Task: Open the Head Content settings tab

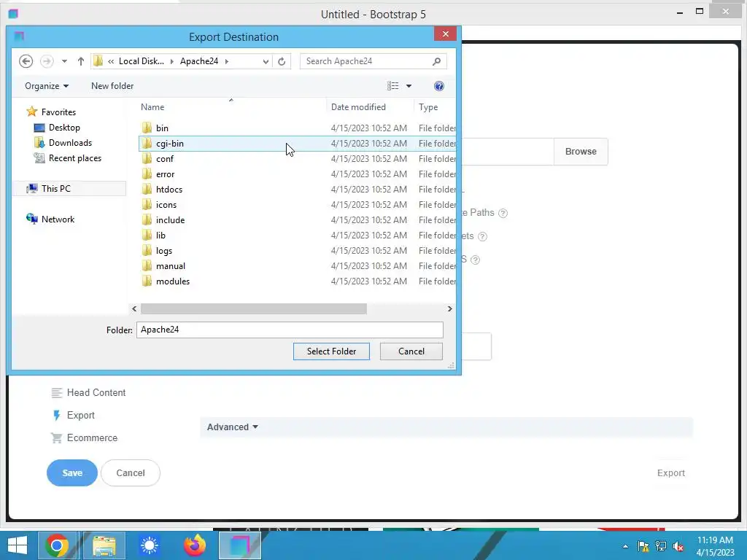Action: (x=88, y=393)
